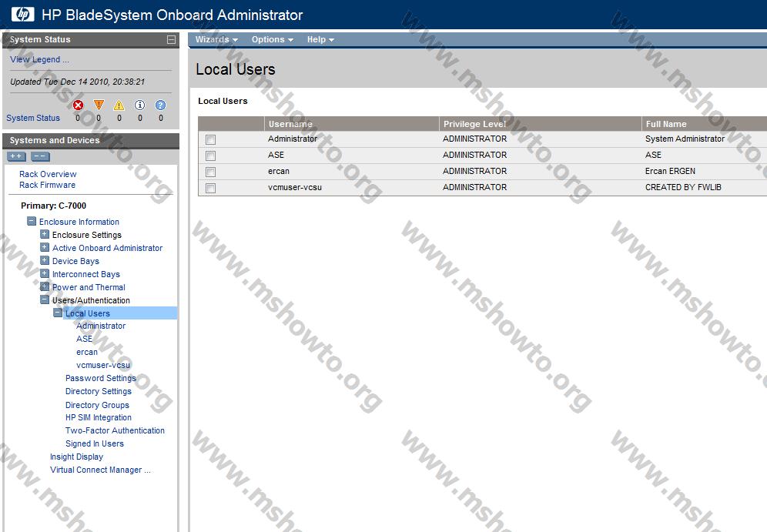This screenshot has width=767, height=532.
Task: Open the Wizards menu
Action: click(216, 39)
